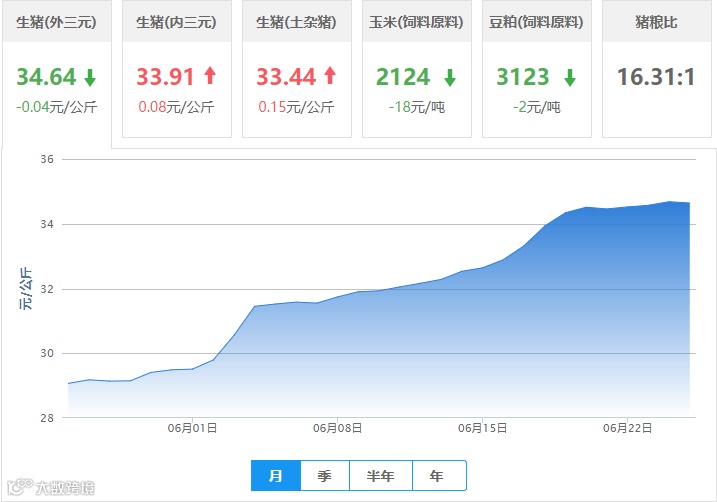Click the green down arrow beside 3123
The width and height of the screenshot is (717, 502).
tap(570, 77)
